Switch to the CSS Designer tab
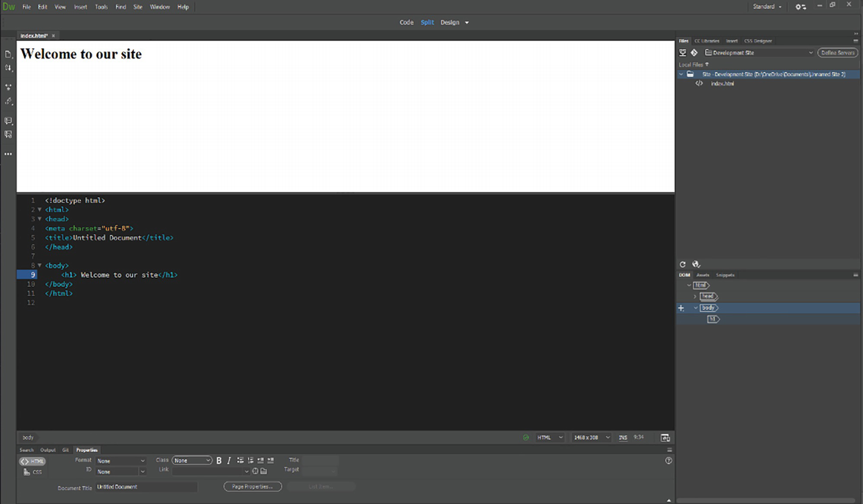This screenshot has width=863, height=504. coord(758,41)
